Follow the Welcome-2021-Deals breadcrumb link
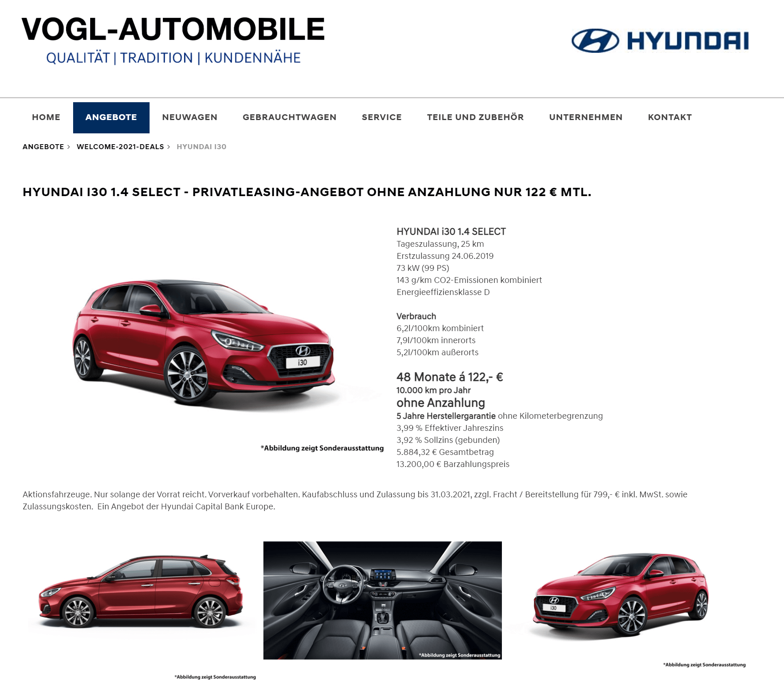784x688 pixels. click(x=120, y=147)
